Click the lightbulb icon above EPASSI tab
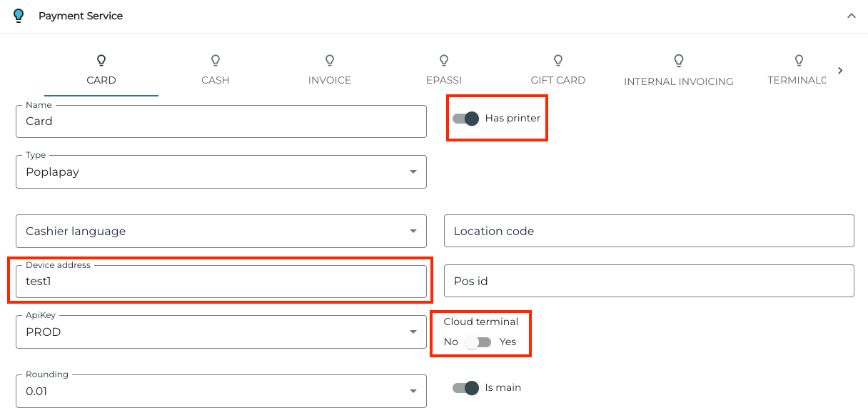This screenshot has height=418, width=868. [x=443, y=61]
